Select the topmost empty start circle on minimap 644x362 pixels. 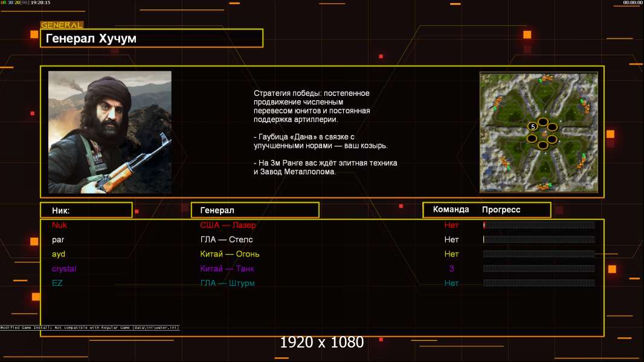(543, 122)
